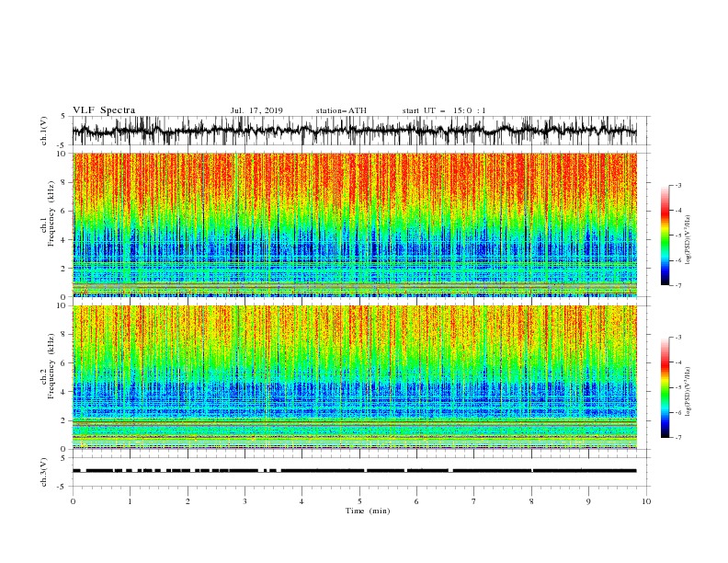Click the time axis tick label "6"
Image resolution: width=728 pixels, height=563 pixels.
click(x=416, y=501)
